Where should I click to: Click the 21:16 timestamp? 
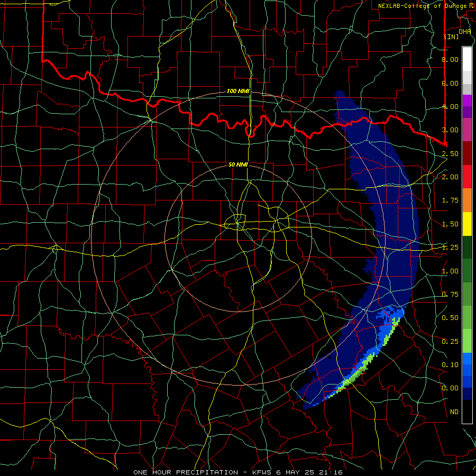[x=331, y=472]
